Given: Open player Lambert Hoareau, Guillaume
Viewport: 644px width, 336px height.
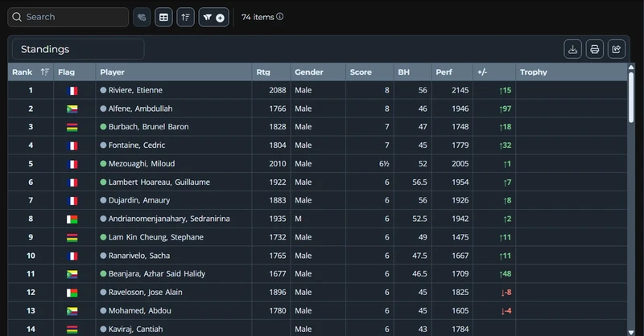Looking at the screenshot, I should click(159, 182).
